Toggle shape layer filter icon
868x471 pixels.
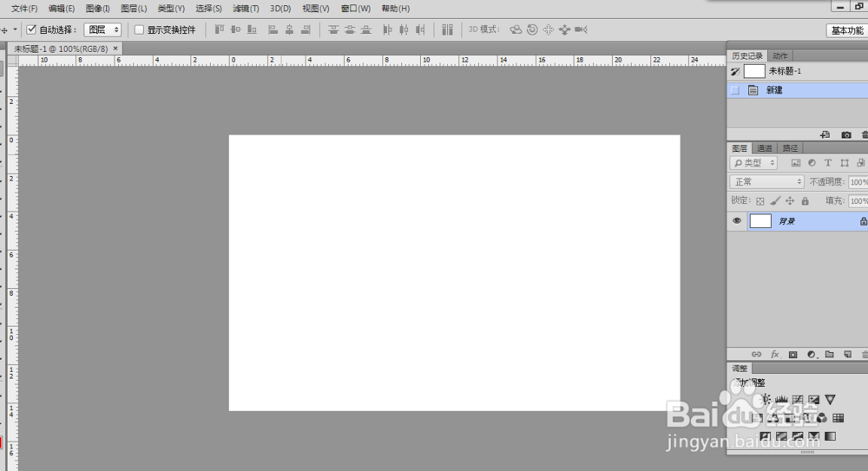pyautogui.click(x=845, y=163)
